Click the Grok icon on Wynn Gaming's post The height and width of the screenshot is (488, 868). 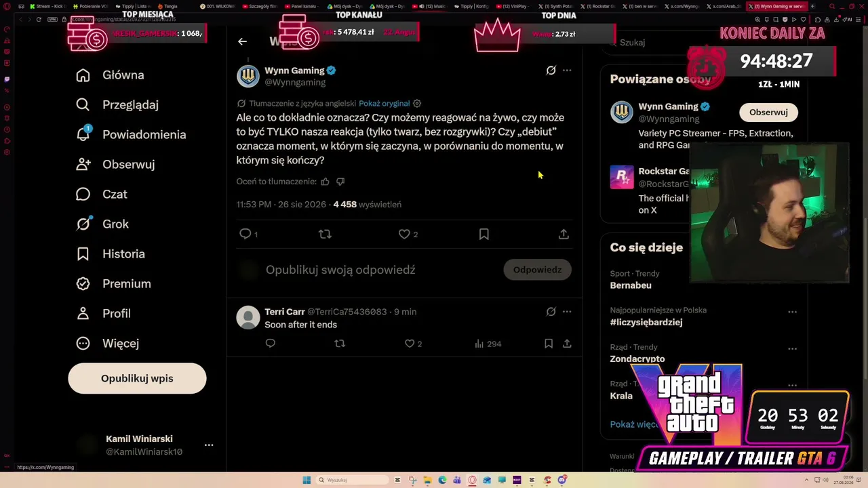pos(551,70)
